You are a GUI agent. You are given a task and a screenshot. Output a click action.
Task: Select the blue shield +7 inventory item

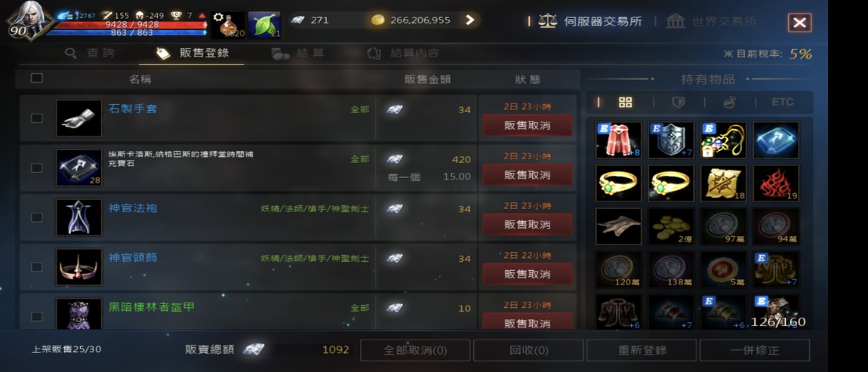pyautogui.click(x=670, y=140)
